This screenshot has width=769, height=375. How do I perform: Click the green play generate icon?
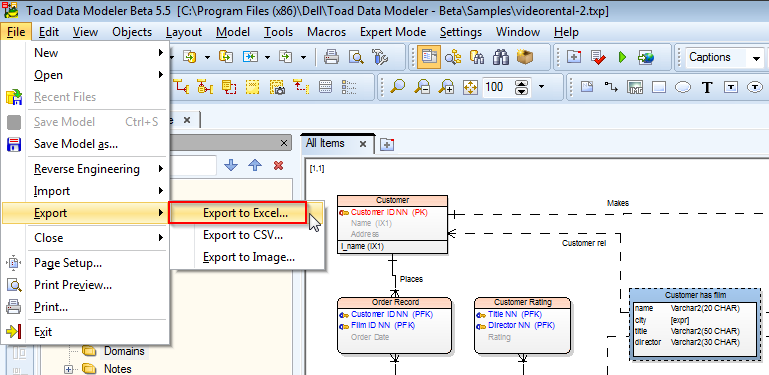(x=622, y=57)
